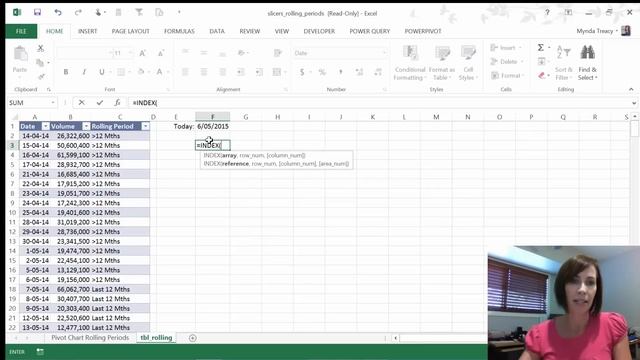640x360 pixels.
Task: Open Find & Select binoculars
Action: pyautogui.click(x=587, y=62)
